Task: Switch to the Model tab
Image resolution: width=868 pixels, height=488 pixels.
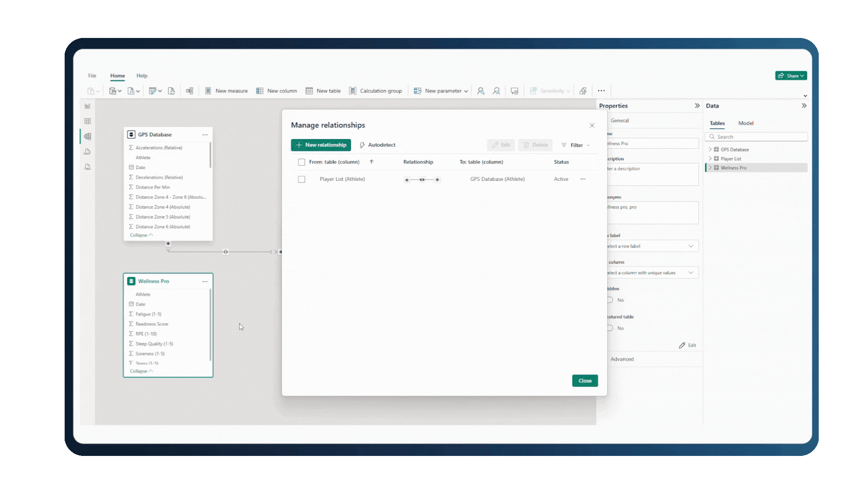Action: click(x=745, y=123)
